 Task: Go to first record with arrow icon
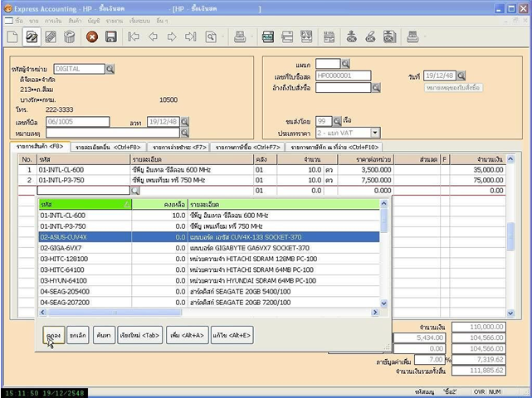pos(134,36)
